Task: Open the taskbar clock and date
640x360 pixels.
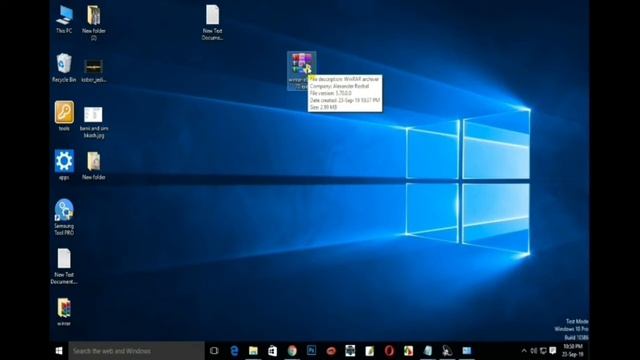Action: click(573, 351)
